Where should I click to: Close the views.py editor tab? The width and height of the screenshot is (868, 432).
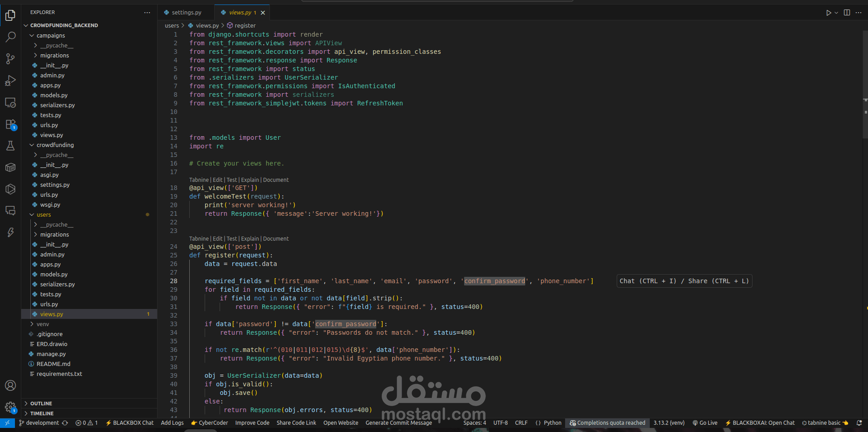(263, 13)
